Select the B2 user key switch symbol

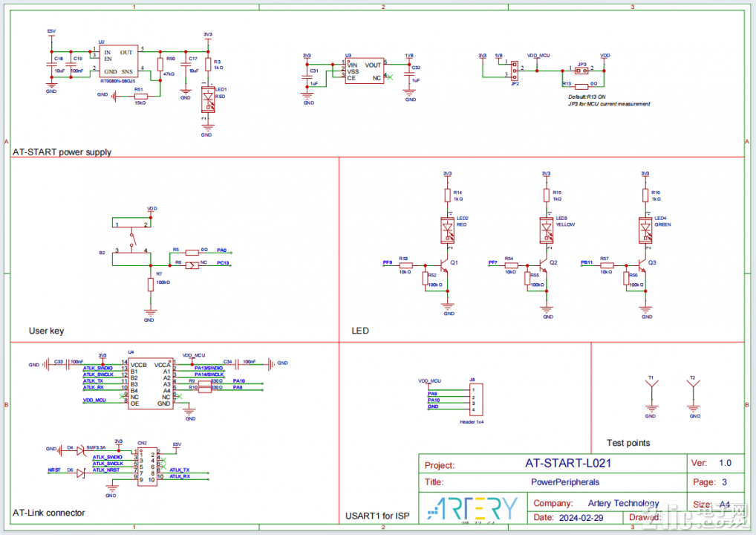click(131, 241)
